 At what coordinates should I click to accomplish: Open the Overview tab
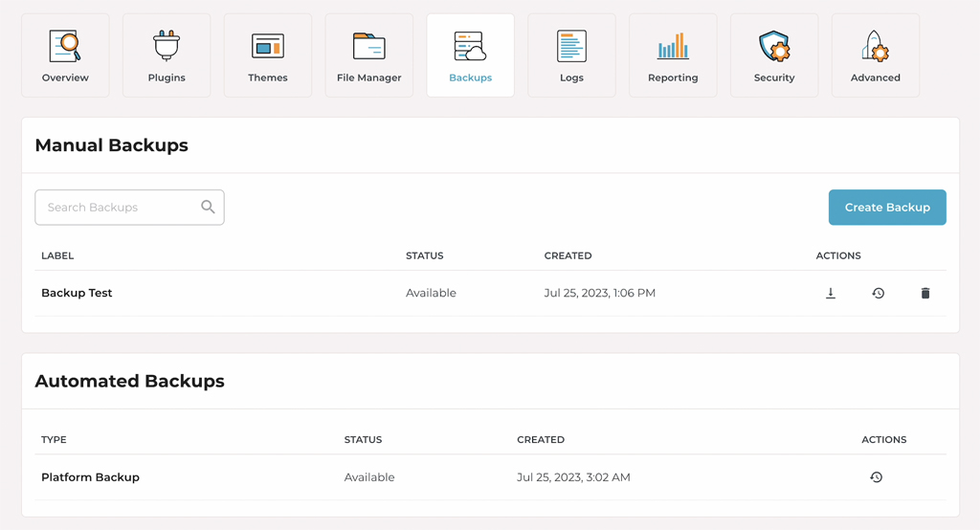65,55
